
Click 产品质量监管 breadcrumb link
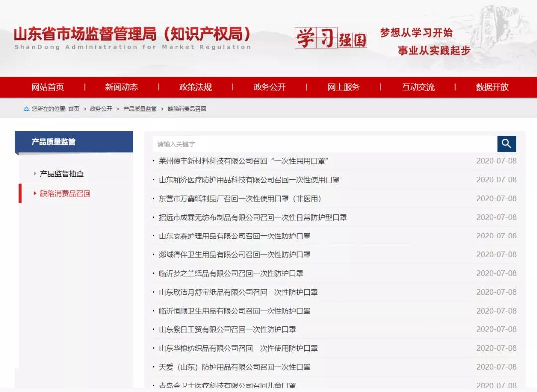[x=140, y=109]
